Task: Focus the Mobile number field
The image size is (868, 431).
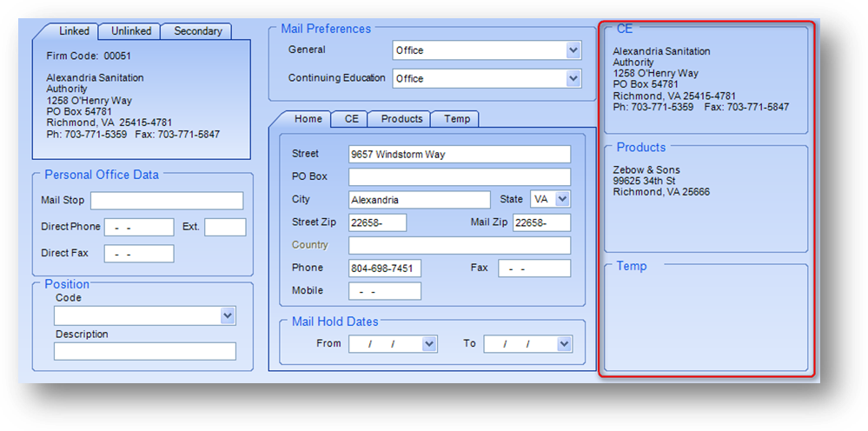Action: (385, 291)
